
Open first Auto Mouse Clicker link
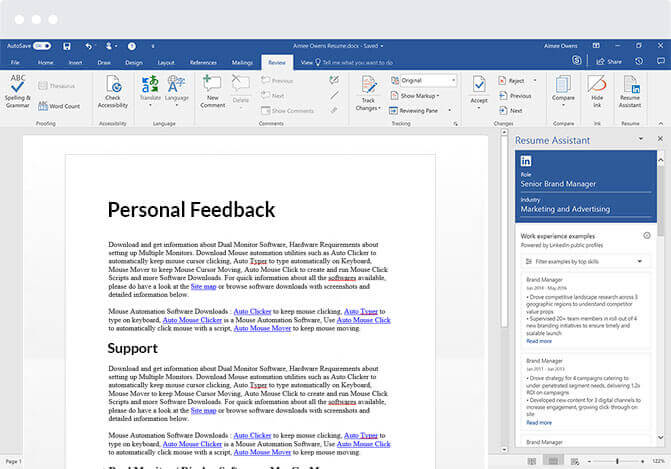coord(192,320)
